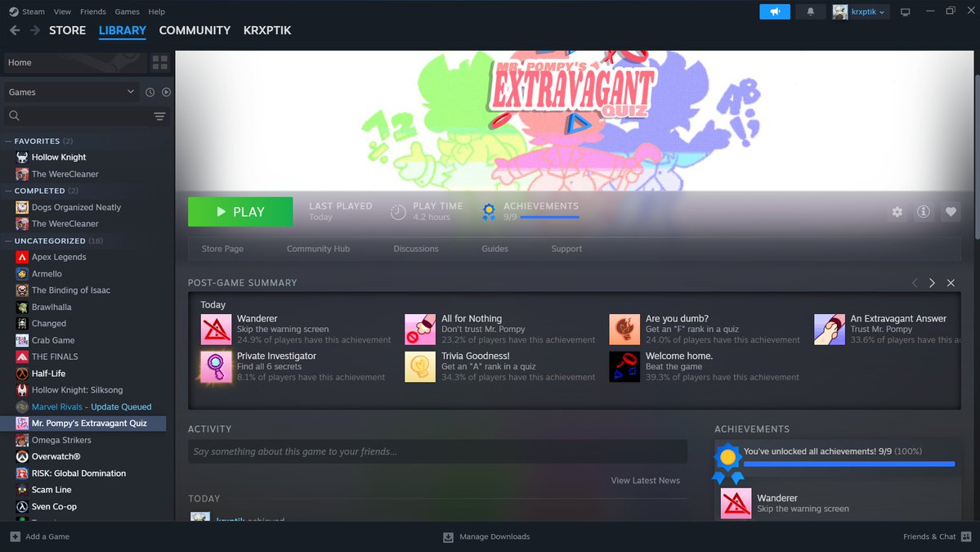Open the Games menu
This screenshot has width=980, height=552.
(127, 11)
